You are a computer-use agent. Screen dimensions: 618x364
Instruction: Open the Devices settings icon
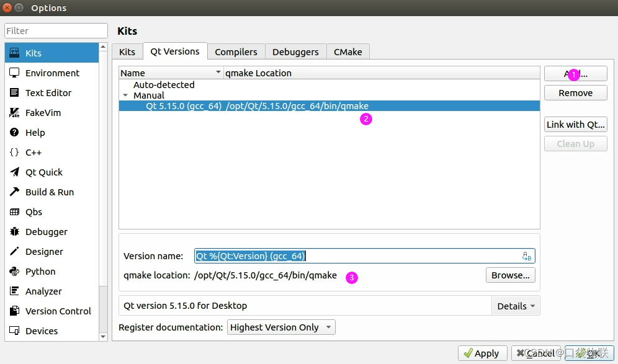14,331
